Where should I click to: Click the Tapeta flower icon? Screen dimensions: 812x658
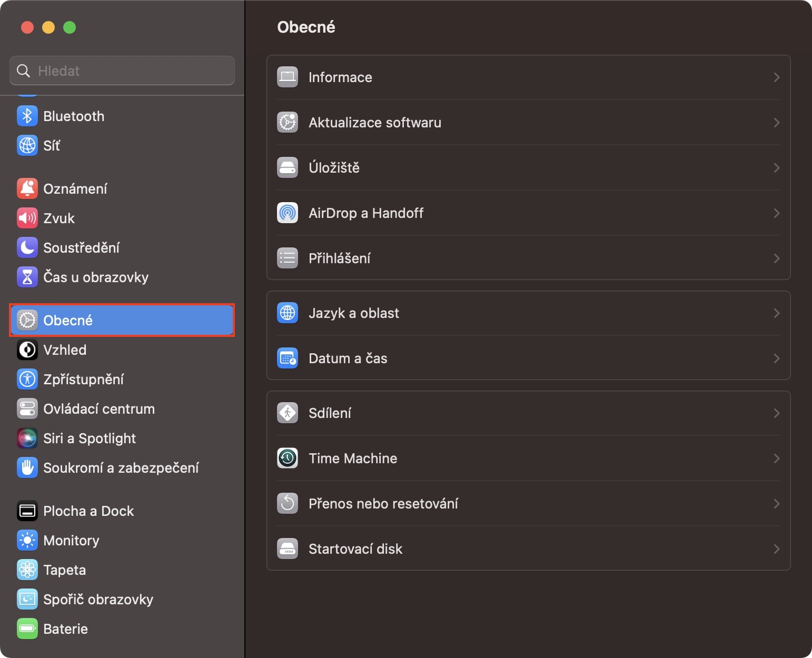tap(27, 570)
